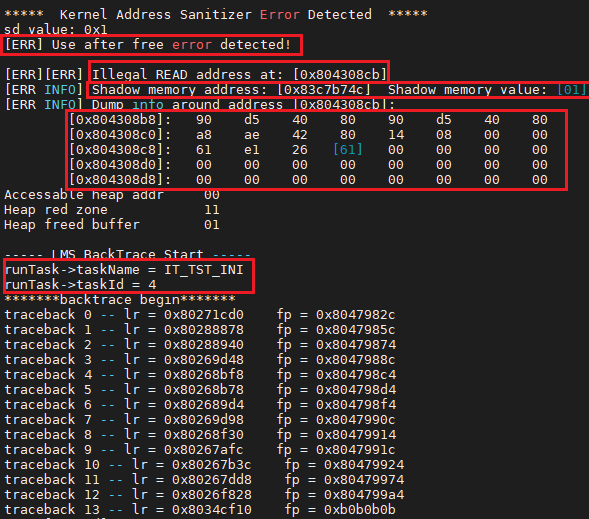Click traceback 11 fp value 0x80479974
Viewport: 589px width, 519px height.
(364, 480)
